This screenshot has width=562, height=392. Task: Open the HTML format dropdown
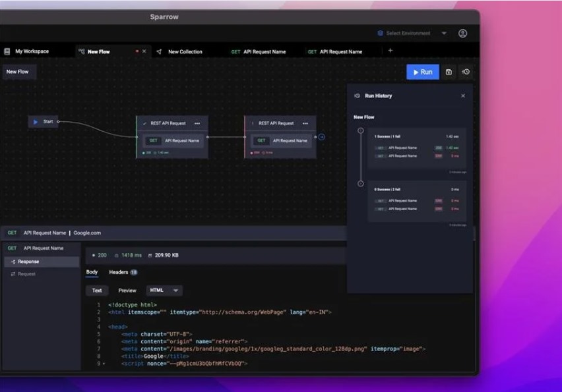click(164, 291)
